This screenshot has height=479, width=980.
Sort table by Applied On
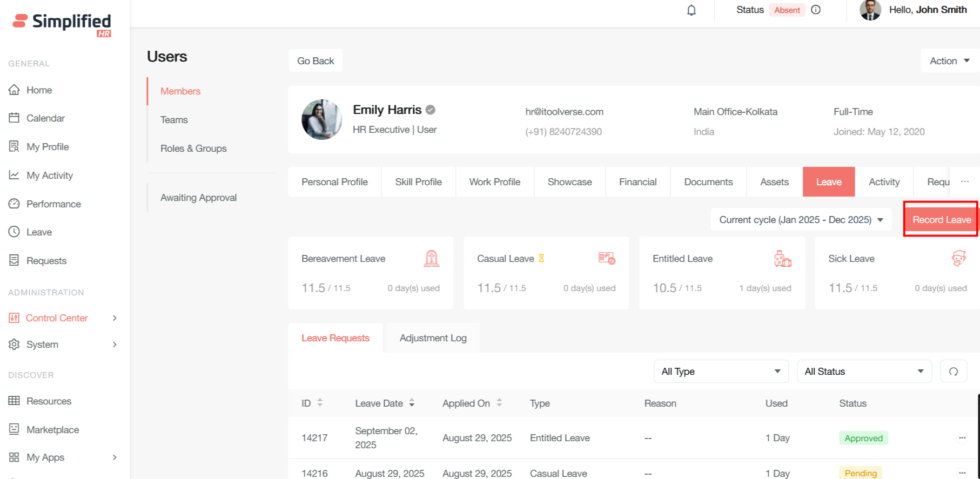(499, 403)
